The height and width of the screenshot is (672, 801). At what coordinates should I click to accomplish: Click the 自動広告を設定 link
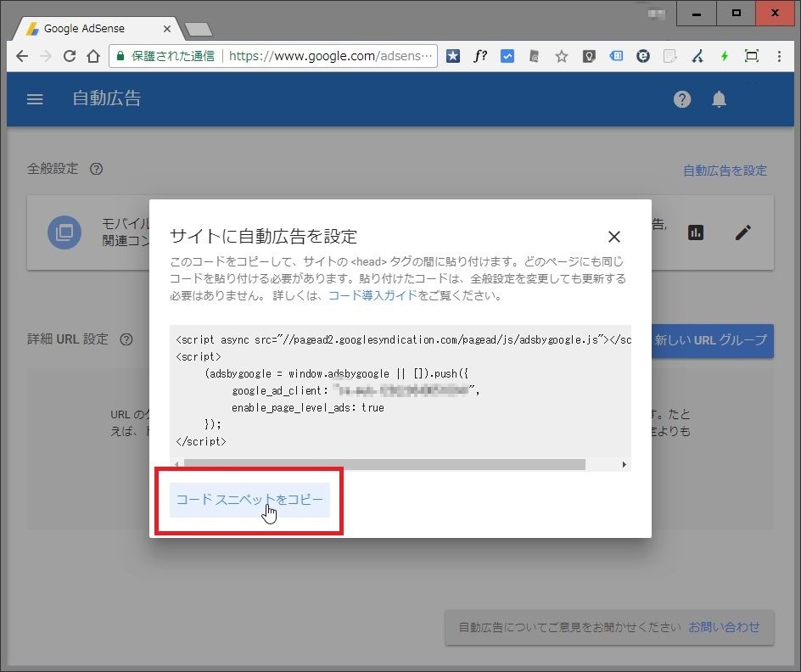point(725,171)
